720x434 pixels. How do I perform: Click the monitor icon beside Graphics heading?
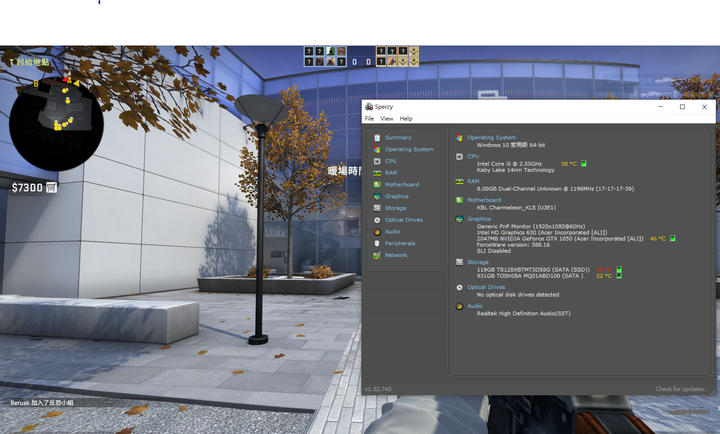click(459, 219)
